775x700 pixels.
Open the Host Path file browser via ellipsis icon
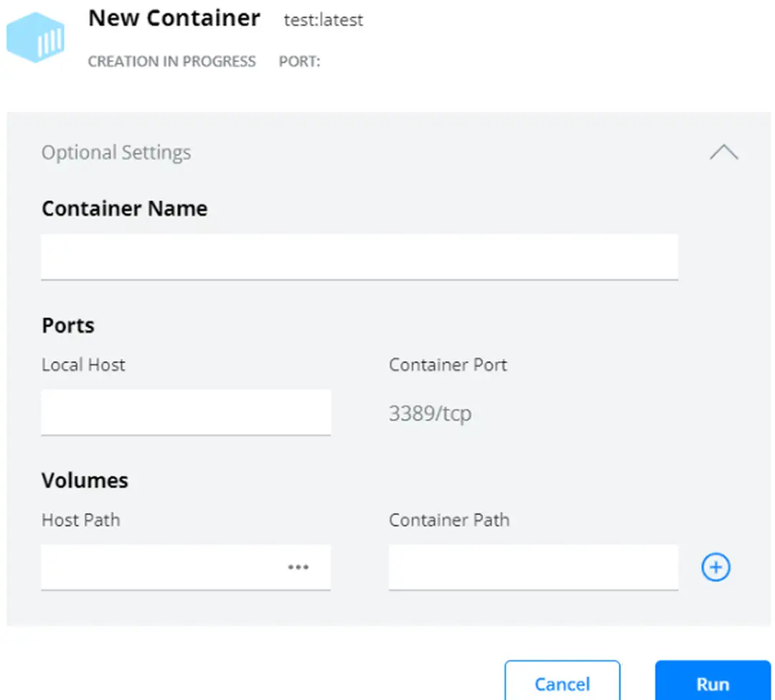299,567
